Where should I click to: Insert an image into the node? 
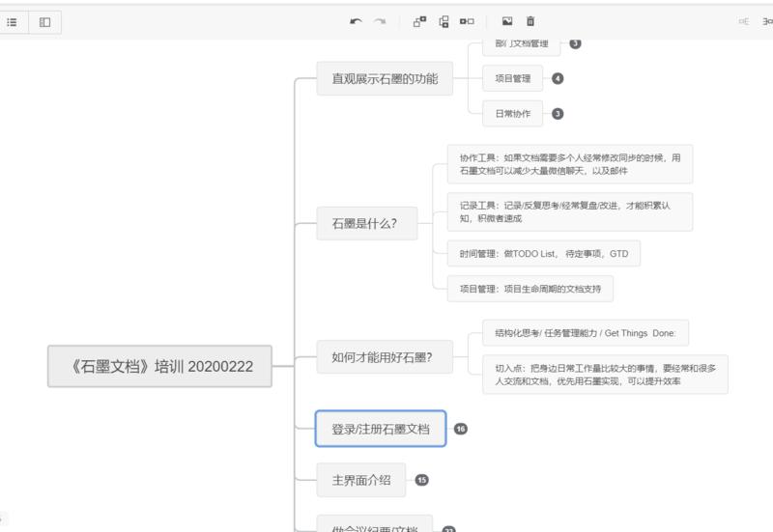pyautogui.click(x=507, y=21)
